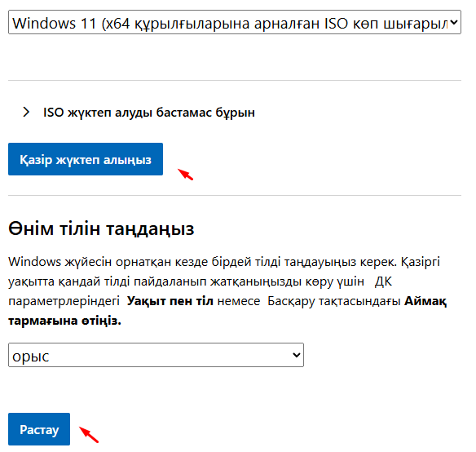476x452 pixels.
Task: Click the bold 'Аймақ' text
Action: point(425,301)
